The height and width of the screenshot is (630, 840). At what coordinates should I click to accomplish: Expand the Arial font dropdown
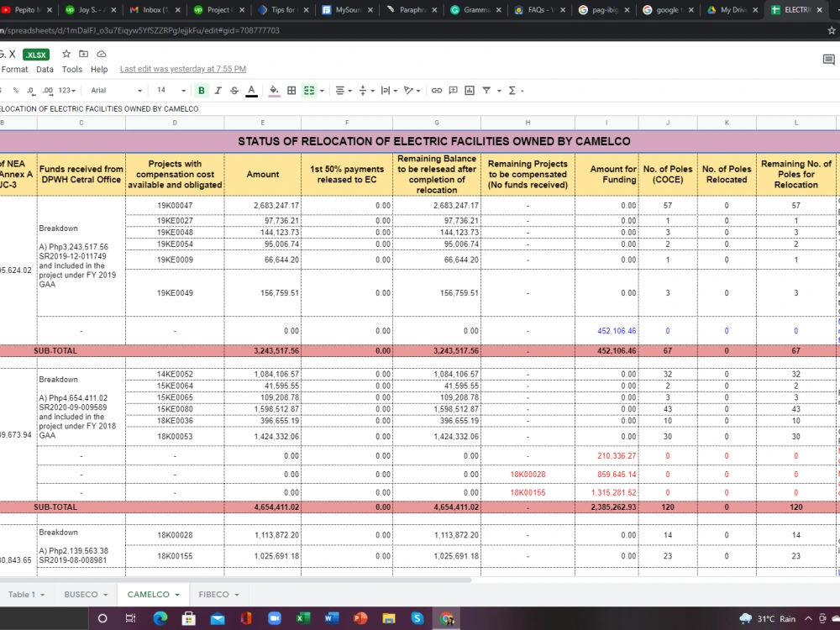[116, 91]
